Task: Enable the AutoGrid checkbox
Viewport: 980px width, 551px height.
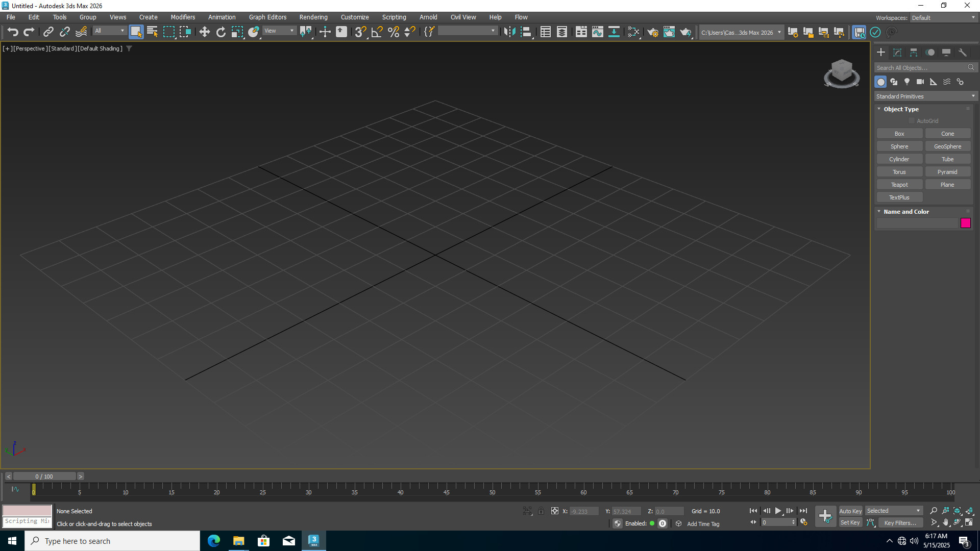Action: [912, 121]
